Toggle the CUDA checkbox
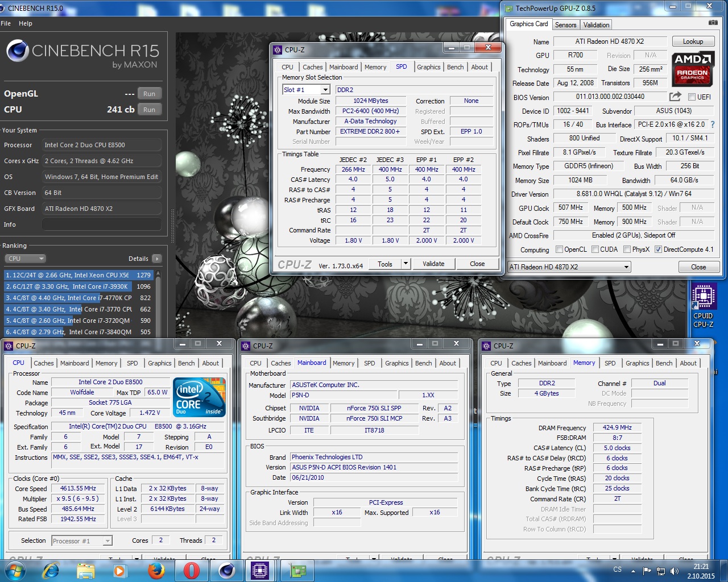The height and width of the screenshot is (582, 728). (x=595, y=250)
